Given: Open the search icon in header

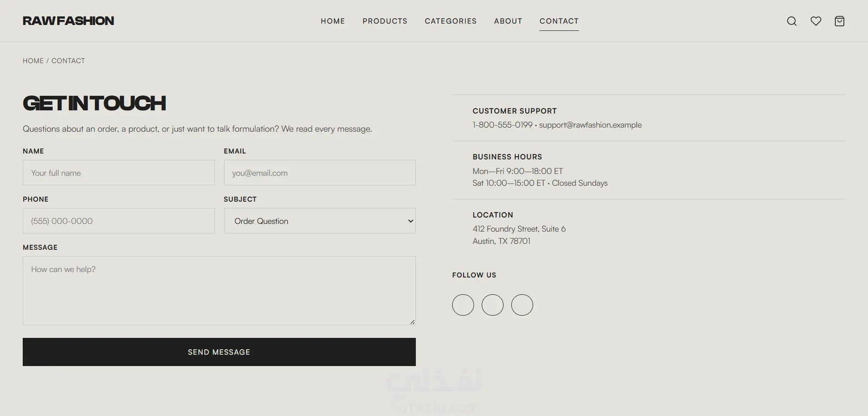Looking at the screenshot, I should [792, 21].
